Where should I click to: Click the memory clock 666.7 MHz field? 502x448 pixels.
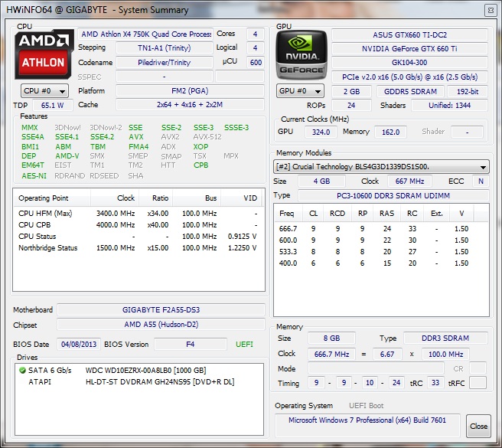click(331, 355)
